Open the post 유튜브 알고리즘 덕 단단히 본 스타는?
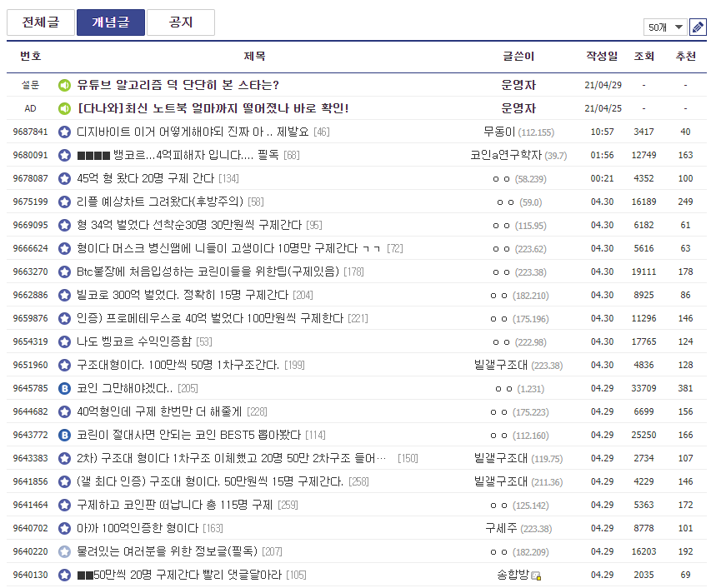 click(178, 85)
